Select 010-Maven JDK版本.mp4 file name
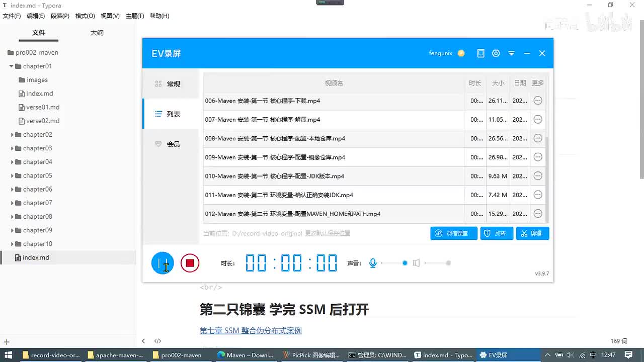 pos(275,176)
